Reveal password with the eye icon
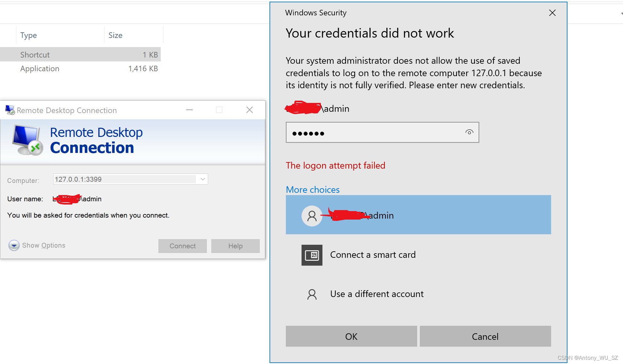This screenshot has width=623, height=364. pyautogui.click(x=469, y=132)
